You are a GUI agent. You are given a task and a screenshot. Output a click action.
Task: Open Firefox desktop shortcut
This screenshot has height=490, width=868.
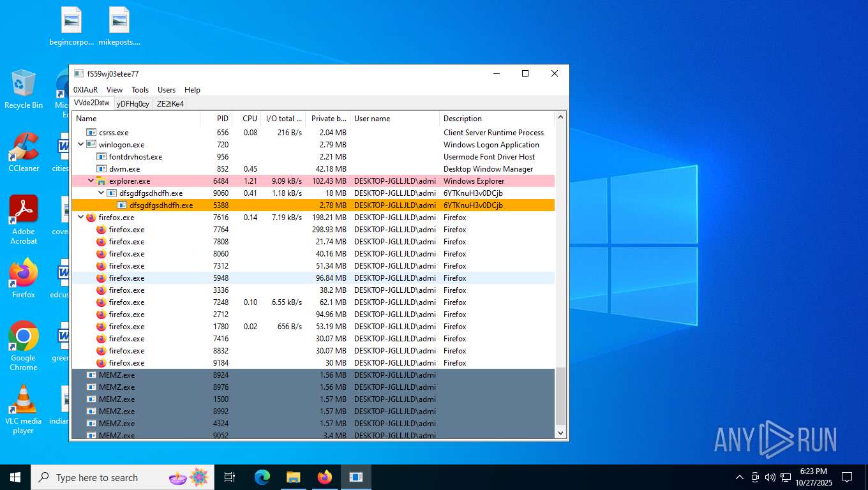click(x=24, y=279)
